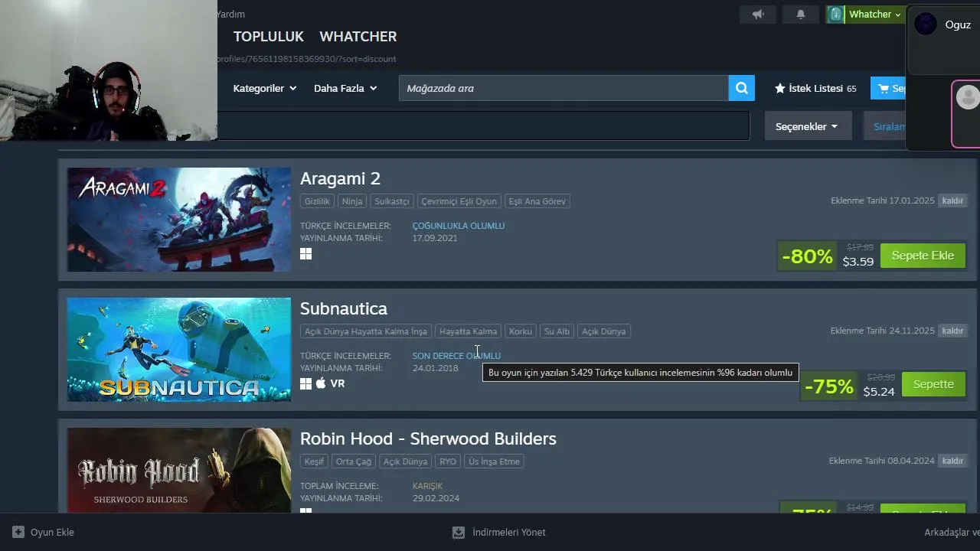Click the wishlist filter input field
This screenshot has width=980, height=551.
click(483, 126)
